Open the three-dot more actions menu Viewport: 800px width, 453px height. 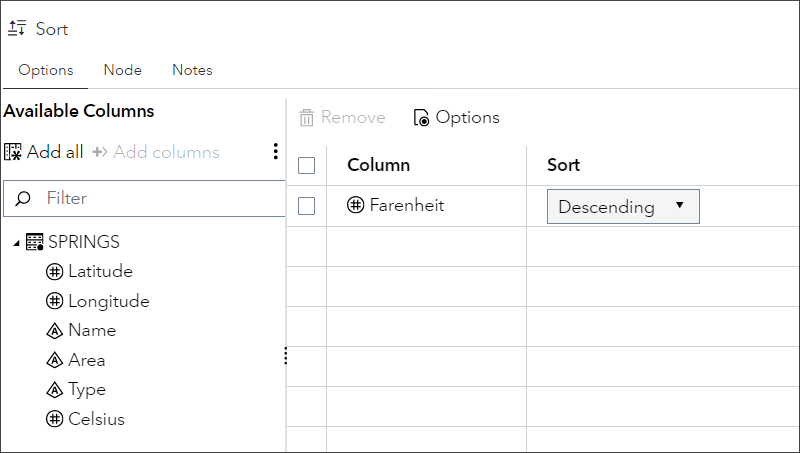pos(275,152)
